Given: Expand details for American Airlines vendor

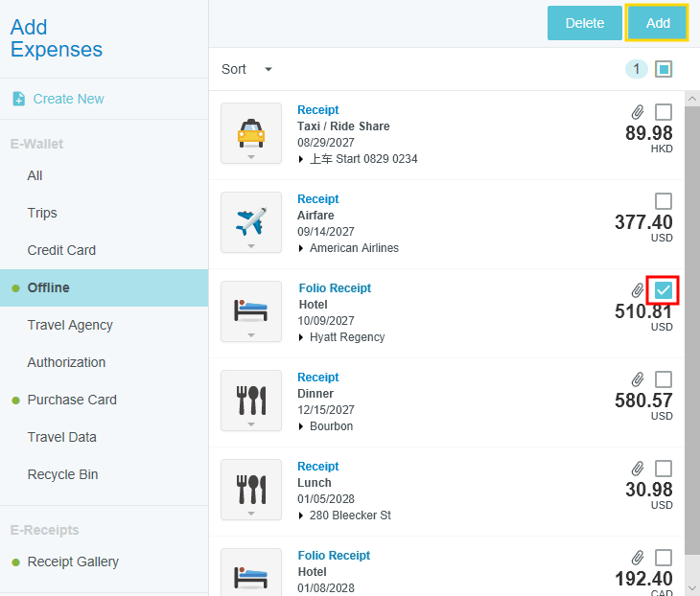Looking at the screenshot, I should click(x=302, y=248).
